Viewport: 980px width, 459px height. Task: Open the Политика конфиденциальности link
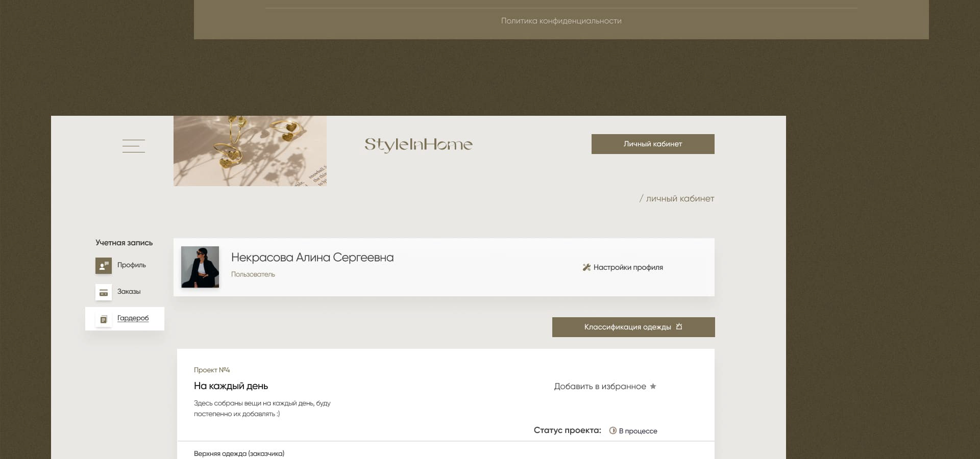(561, 21)
